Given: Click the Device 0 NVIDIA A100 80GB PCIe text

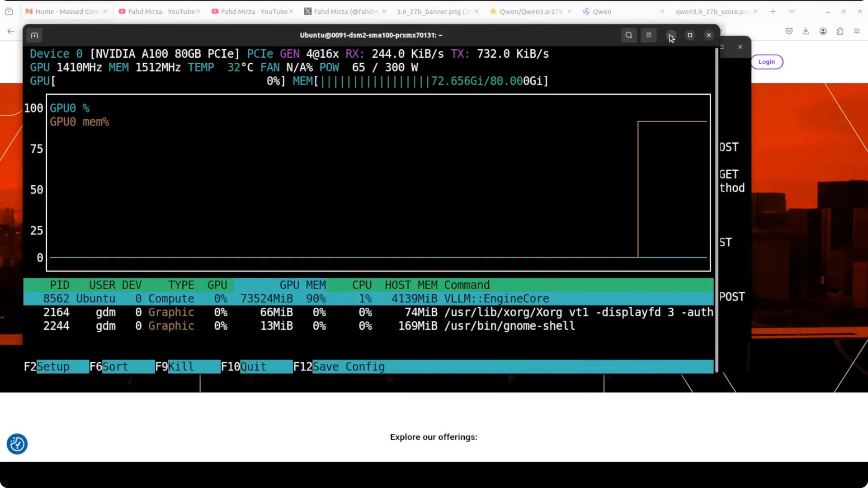Looking at the screenshot, I should click(x=135, y=54).
